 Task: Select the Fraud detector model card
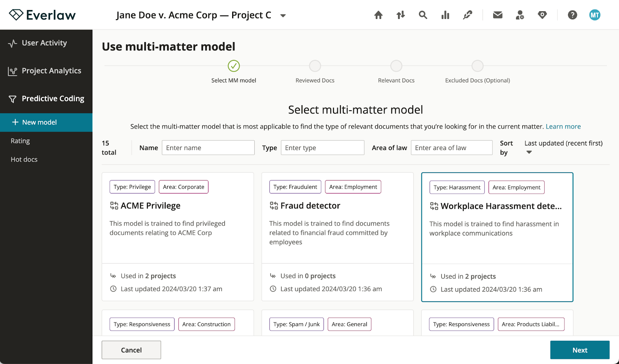click(337, 237)
